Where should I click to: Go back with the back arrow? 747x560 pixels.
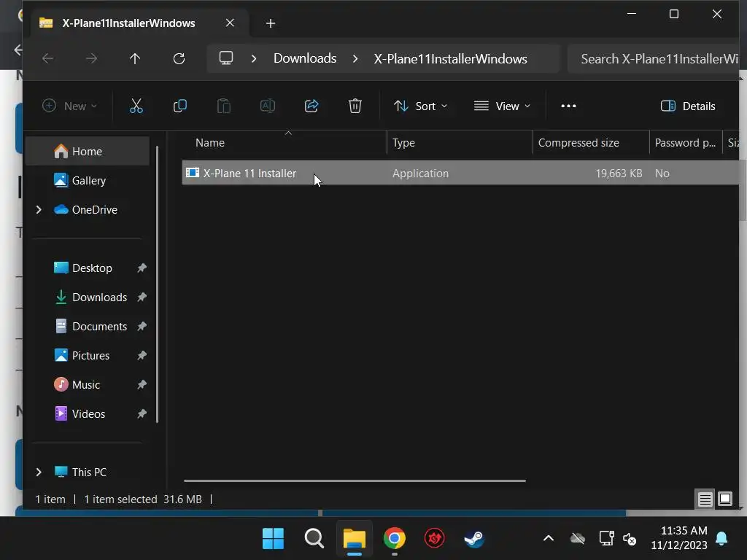tap(47, 58)
